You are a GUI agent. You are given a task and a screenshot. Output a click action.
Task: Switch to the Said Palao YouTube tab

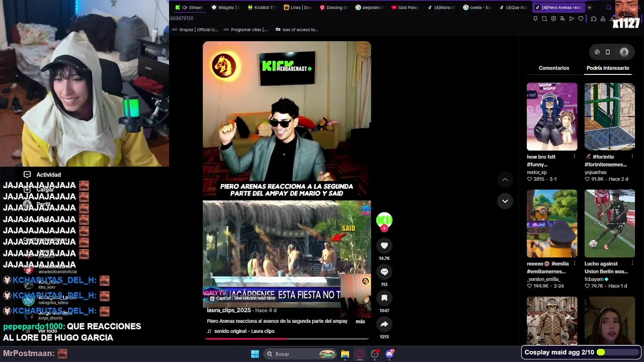(405, 8)
